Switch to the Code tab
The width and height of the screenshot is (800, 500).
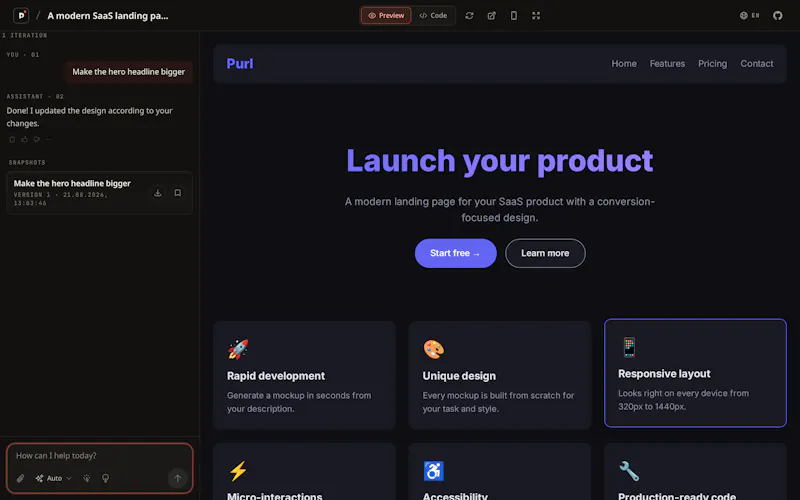point(433,15)
